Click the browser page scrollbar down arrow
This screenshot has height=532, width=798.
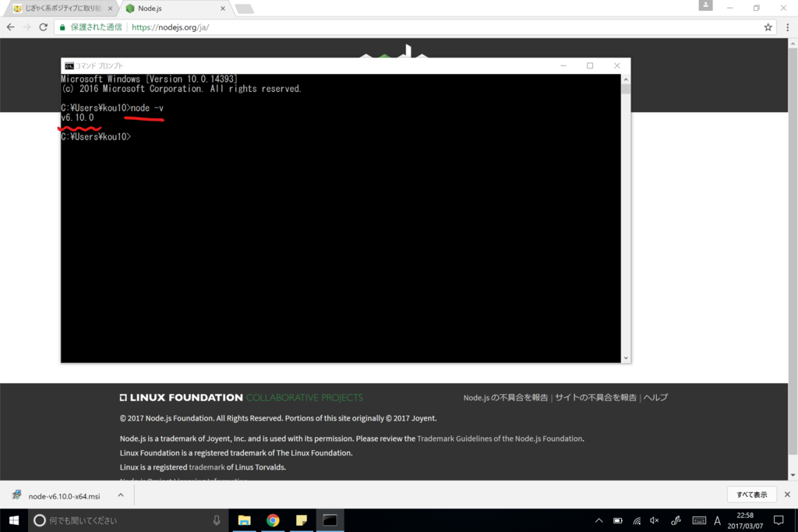pyautogui.click(x=793, y=476)
